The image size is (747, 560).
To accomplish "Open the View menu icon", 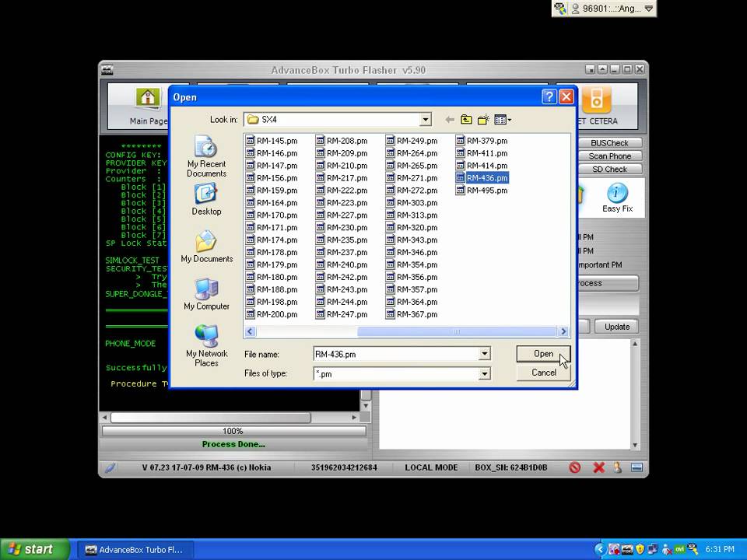I will [502, 120].
